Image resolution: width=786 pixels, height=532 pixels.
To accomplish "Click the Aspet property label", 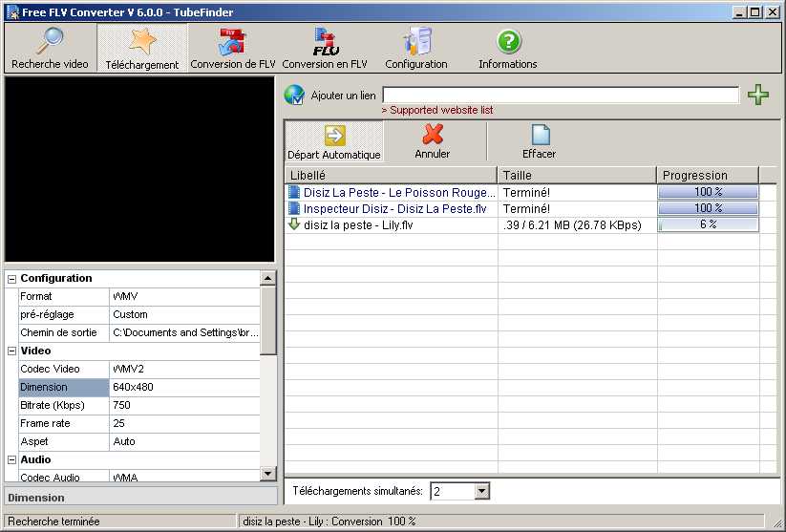I will 64,441.
